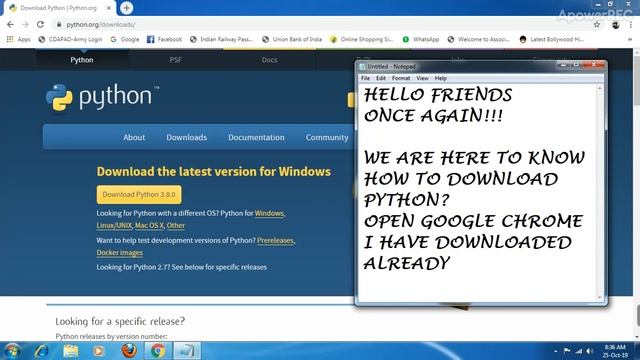The width and height of the screenshot is (640, 360).
Task: Open the media player taskbar icon
Action: 98,351
